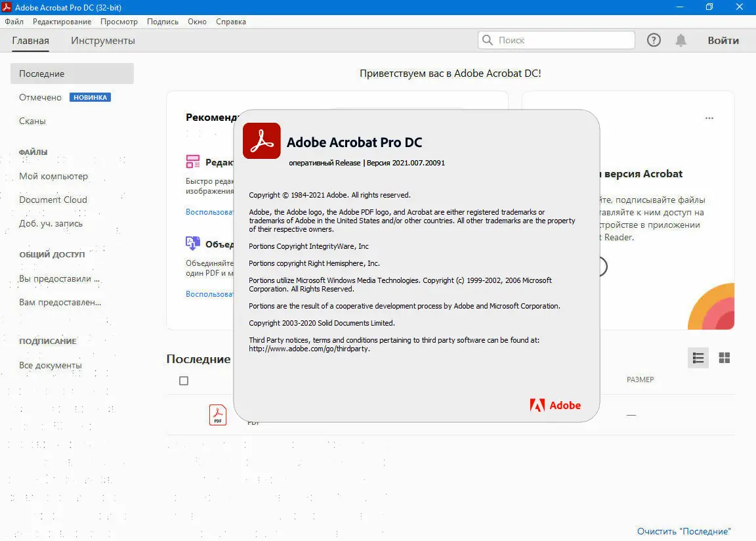Open the Файл menu
Viewport: 756px width, 541px height.
pyautogui.click(x=14, y=22)
